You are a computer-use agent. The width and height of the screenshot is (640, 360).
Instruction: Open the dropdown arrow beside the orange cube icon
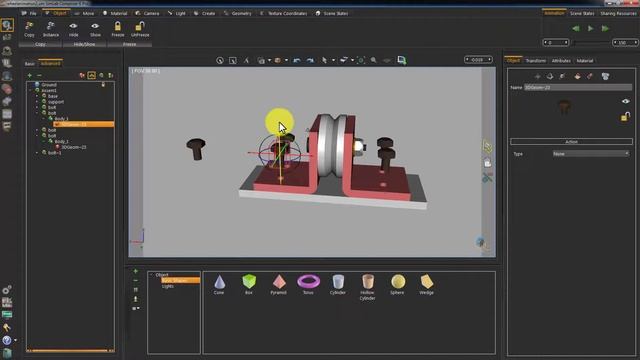pos(286,60)
